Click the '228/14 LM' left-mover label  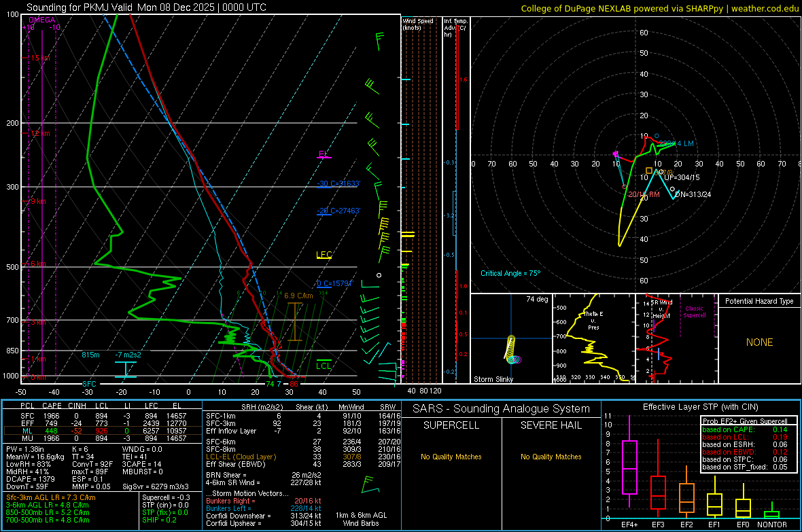[676, 144]
